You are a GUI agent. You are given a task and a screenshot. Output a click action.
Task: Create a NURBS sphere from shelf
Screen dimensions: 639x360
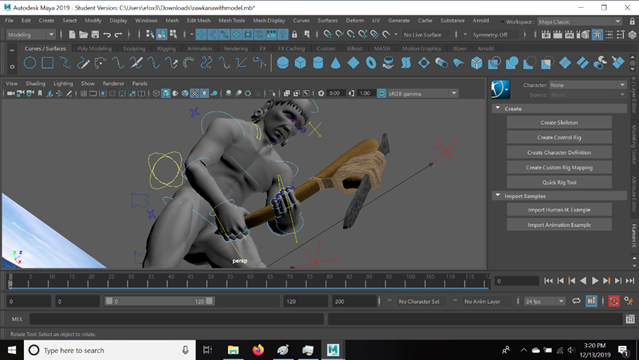point(283,63)
